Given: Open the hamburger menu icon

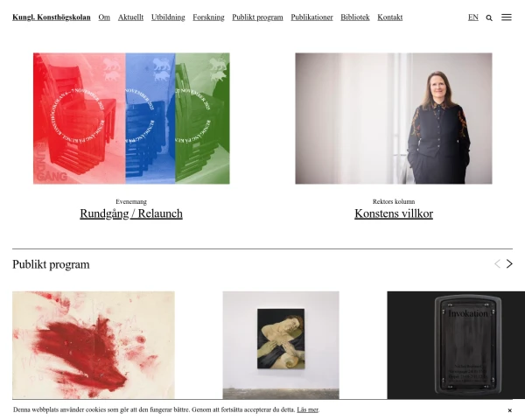Looking at the screenshot, I should pyautogui.click(x=507, y=17).
